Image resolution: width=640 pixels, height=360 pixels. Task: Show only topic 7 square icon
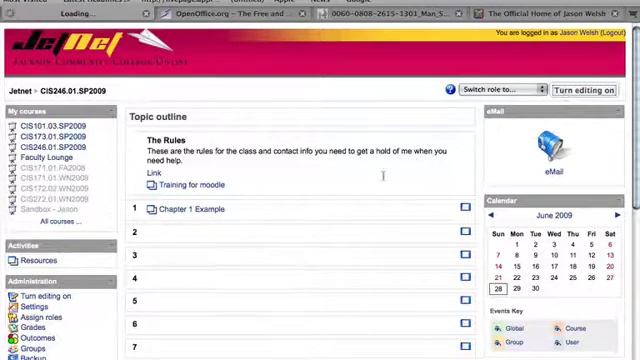click(465, 346)
